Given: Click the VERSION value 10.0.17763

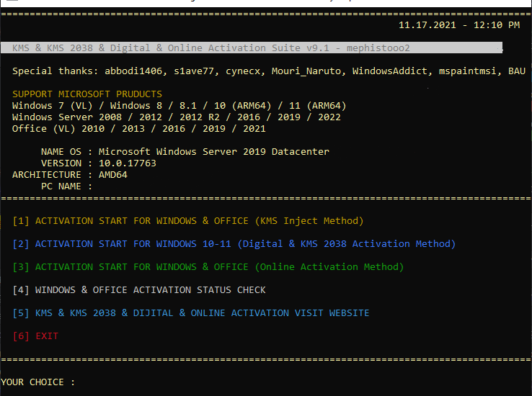Looking at the screenshot, I should click(x=127, y=163).
